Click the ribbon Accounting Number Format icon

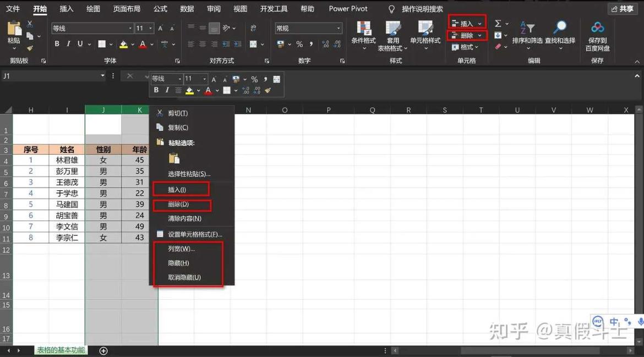(x=281, y=44)
